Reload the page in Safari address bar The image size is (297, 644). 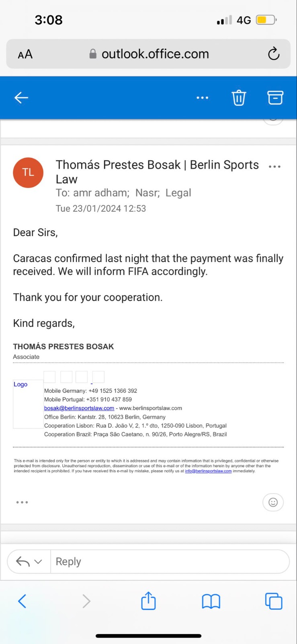pyautogui.click(x=274, y=54)
